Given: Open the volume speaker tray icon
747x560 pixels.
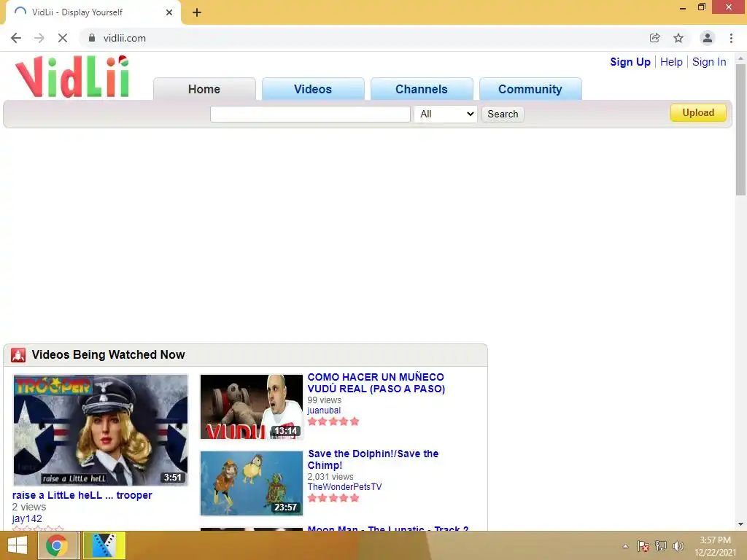Looking at the screenshot, I should pyautogui.click(x=678, y=546).
